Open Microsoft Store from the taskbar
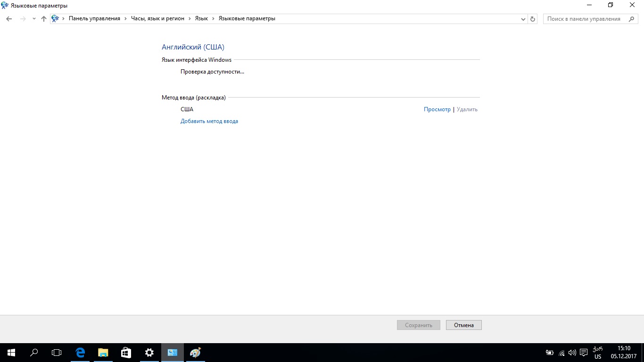This screenshot has height=362, width=644. click(x=126, y=353)
